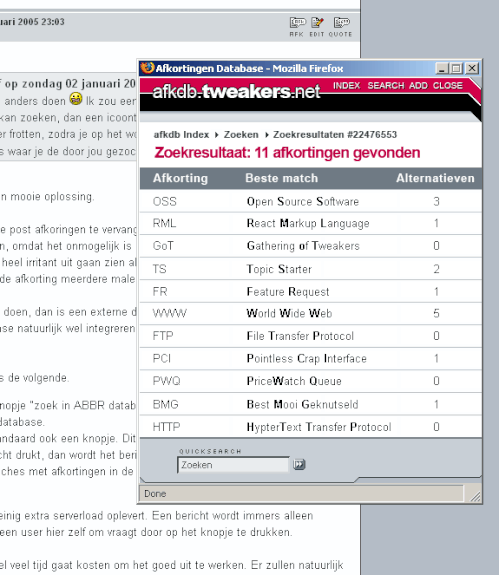Select abbreviation 'RML' in results
The image size is (499, 575).
point(164,223)
